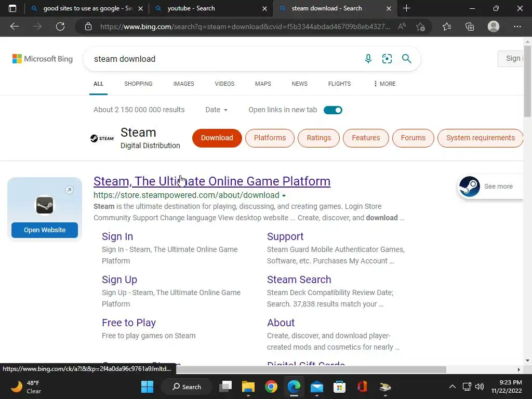Viewport: 532px width, 399px height.
Task: Click the Microsoft Bing logo
Action: (x=43, y=59)
